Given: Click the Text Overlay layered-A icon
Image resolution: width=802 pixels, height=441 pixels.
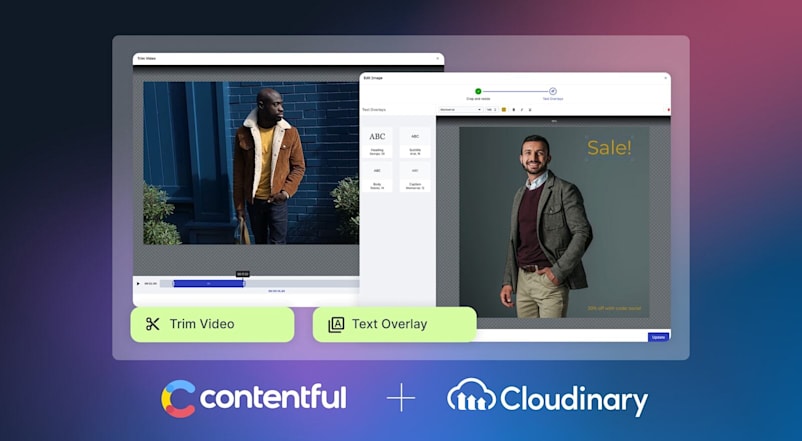Looking at the screenshot, I should [x=336, y=324].
